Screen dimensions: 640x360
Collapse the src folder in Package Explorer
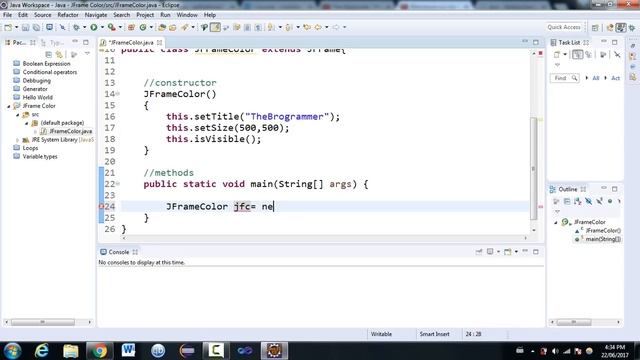[18, 115]
